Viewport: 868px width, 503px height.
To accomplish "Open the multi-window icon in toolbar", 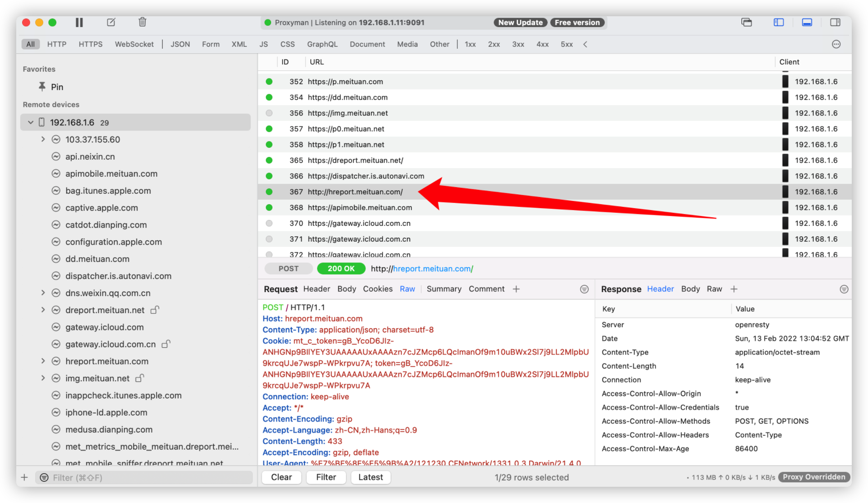I will coord(747,22).
